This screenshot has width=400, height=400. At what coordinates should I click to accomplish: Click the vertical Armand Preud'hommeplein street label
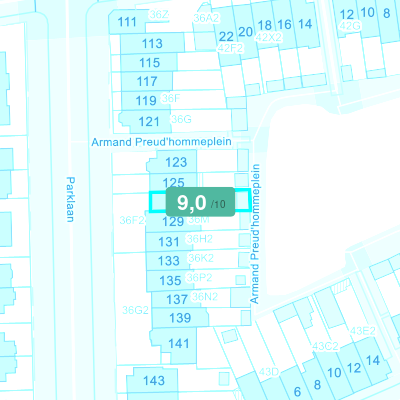click(x=255, y=234)
